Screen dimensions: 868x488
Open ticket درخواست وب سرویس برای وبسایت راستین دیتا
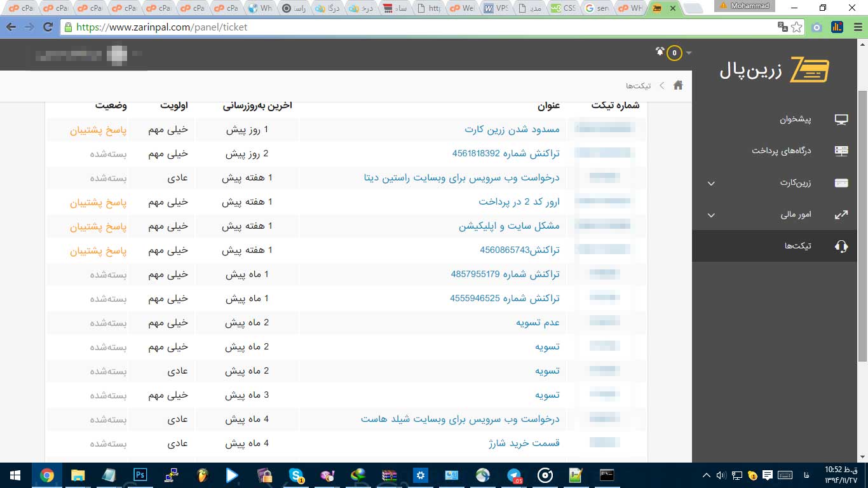tap(462, 177)
